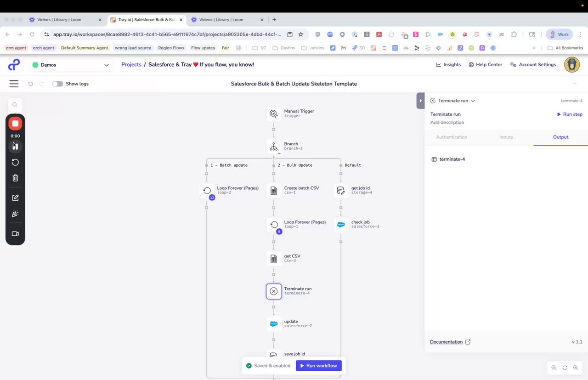Open Region Flows bookmark

(x=171, y=48)
